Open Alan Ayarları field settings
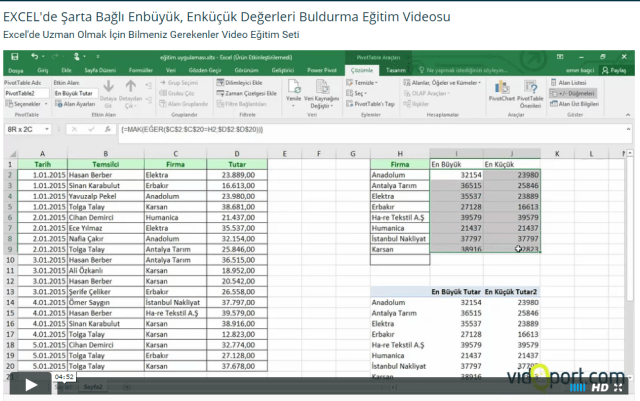640x401 pixels. tap(75, 104)
